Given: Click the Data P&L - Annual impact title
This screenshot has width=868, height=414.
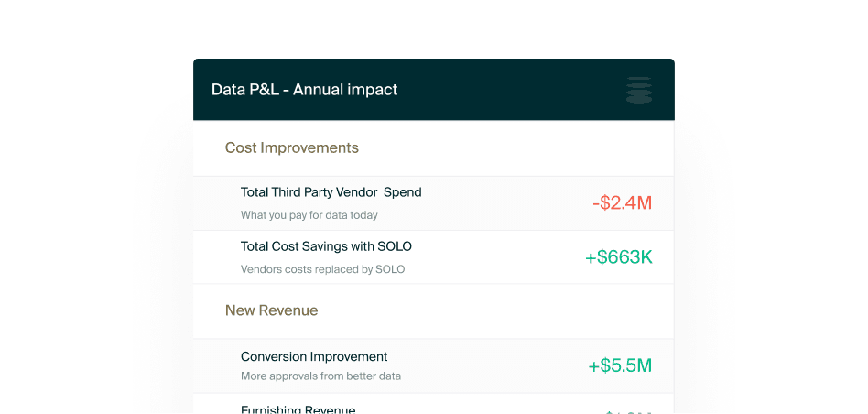Looking at the screenshot, I should pos(304,90).
